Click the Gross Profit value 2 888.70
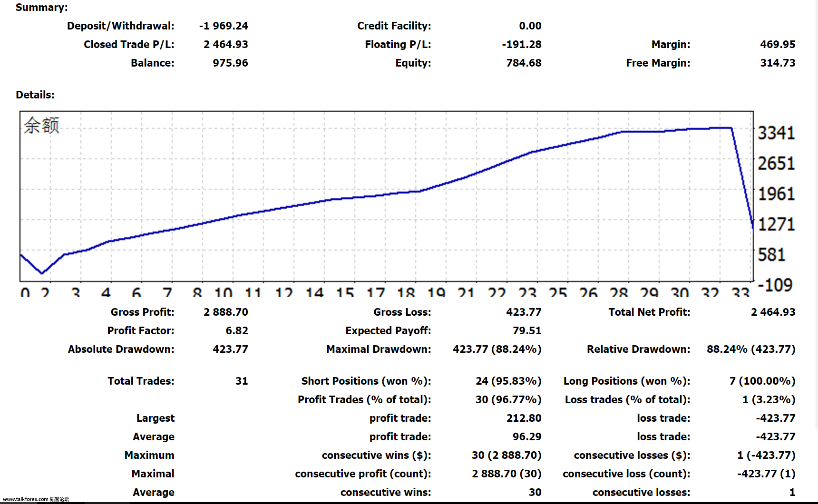The image size is (818, 504). click(226, 312)
